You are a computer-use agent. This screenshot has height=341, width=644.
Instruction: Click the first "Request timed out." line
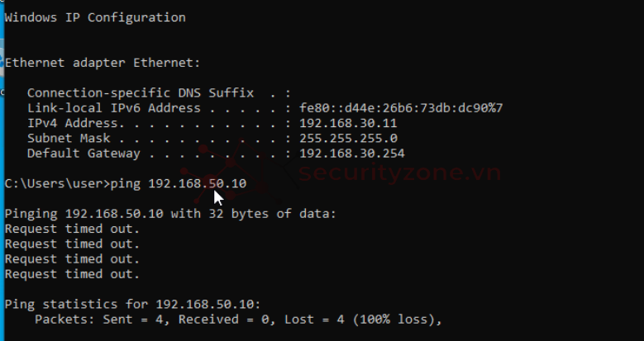click(72, 229)
